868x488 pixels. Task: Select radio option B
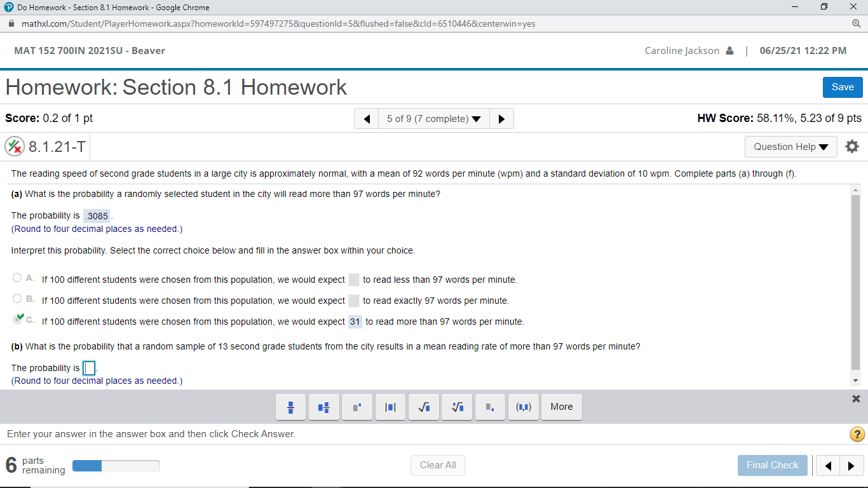17,299
